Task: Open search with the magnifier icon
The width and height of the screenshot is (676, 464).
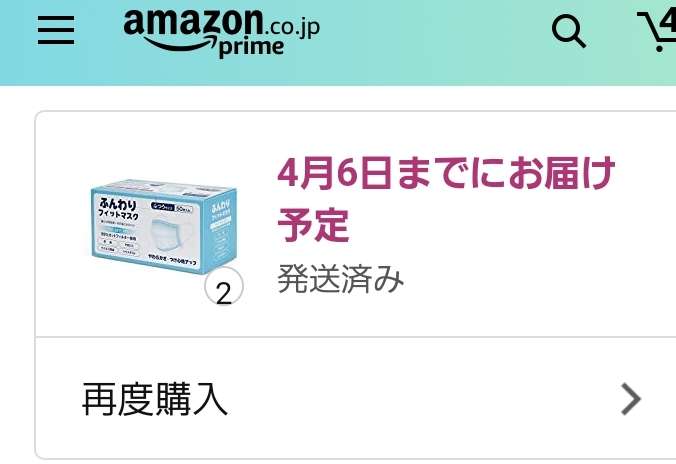Action: [x=569, y=31]
